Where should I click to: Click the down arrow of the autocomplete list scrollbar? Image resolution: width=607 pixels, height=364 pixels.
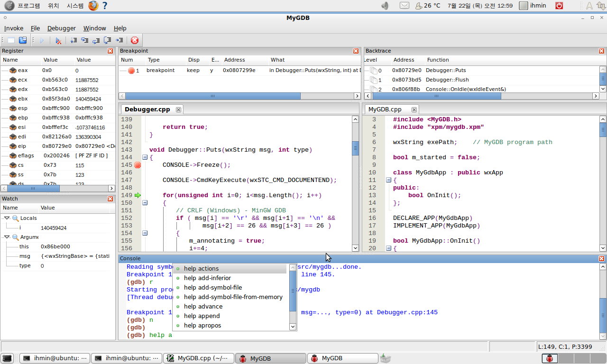point(293,327)
